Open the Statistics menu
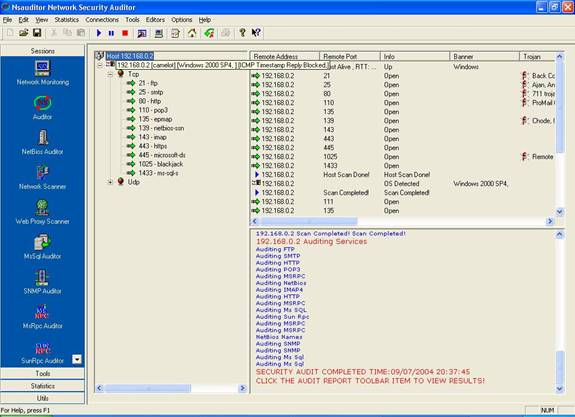The image size is (575, 417). pyautogui.click(x=67, y=20)
